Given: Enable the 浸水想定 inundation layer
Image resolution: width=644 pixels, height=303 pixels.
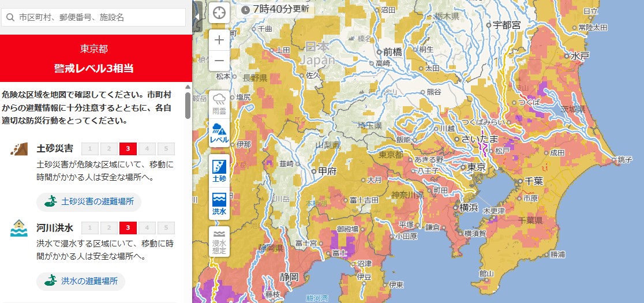Looking at the screenshot, I should click(x=219, y=241).
